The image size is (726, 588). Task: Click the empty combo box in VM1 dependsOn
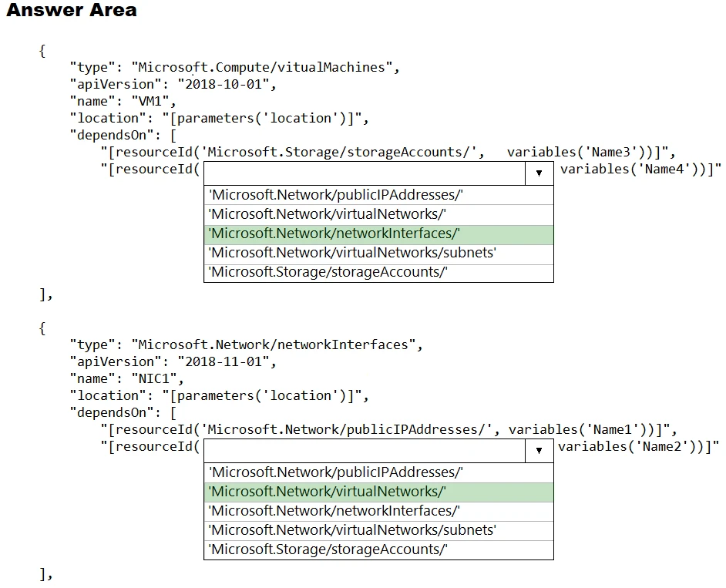[364, 173]
